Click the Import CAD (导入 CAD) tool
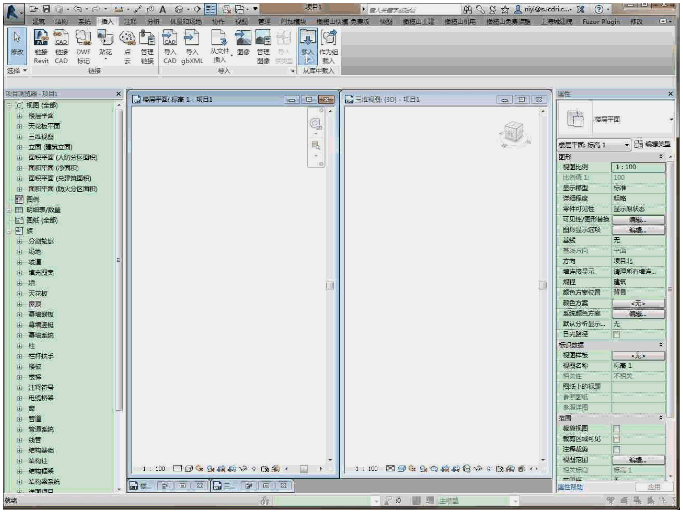This screenshot has width=683, height=512. pos(169,47)
